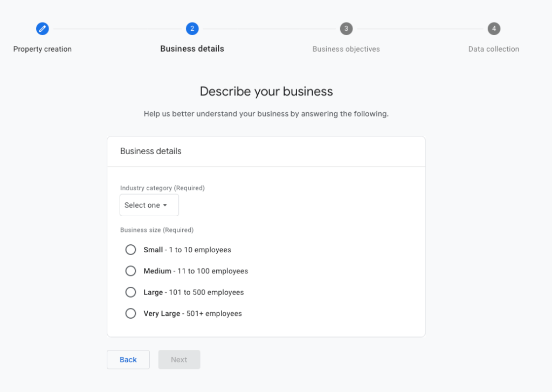Choose Medium - 11 to 100 employees

[130, 271]
